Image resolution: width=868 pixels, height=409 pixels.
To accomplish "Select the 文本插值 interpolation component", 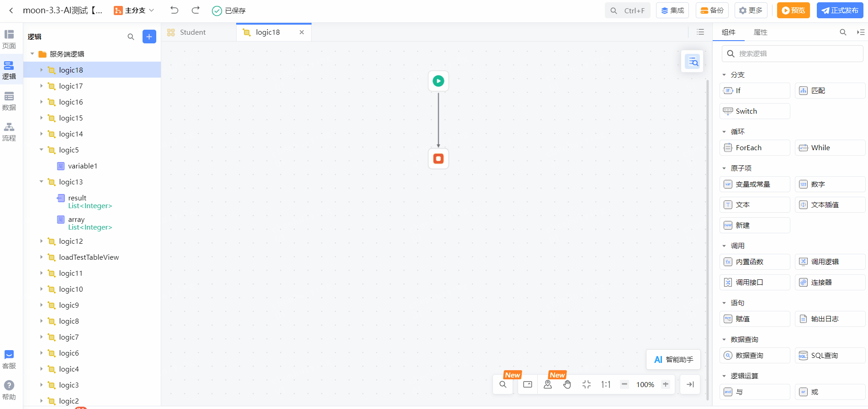I will coord(830,204).
